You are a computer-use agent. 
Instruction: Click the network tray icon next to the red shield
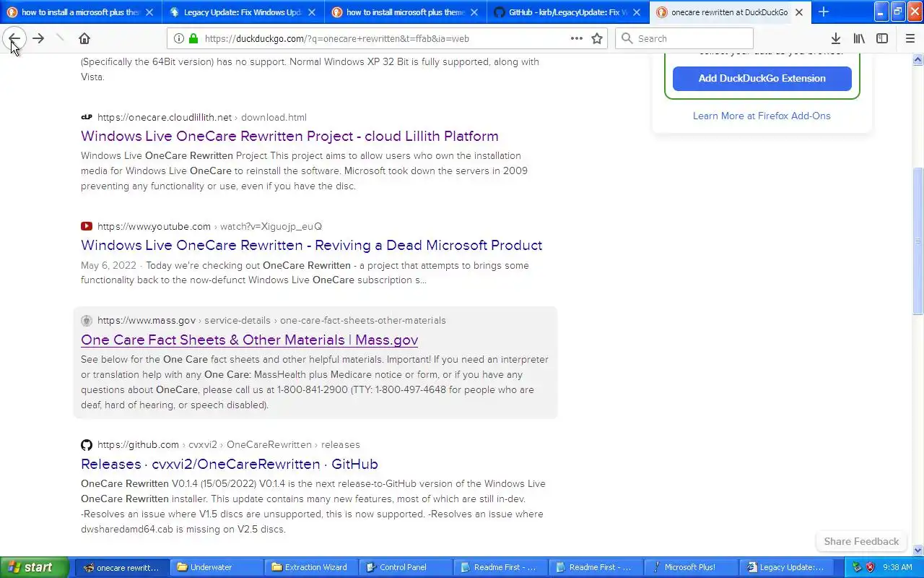(857, 567)
